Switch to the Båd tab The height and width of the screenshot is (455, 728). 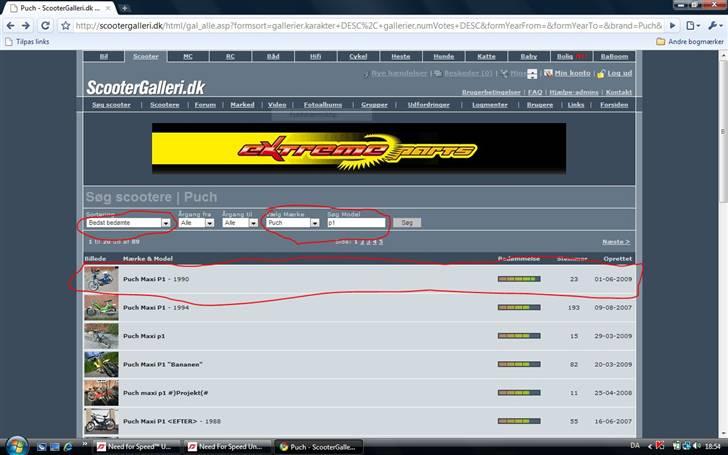click(x=273, y=57)
